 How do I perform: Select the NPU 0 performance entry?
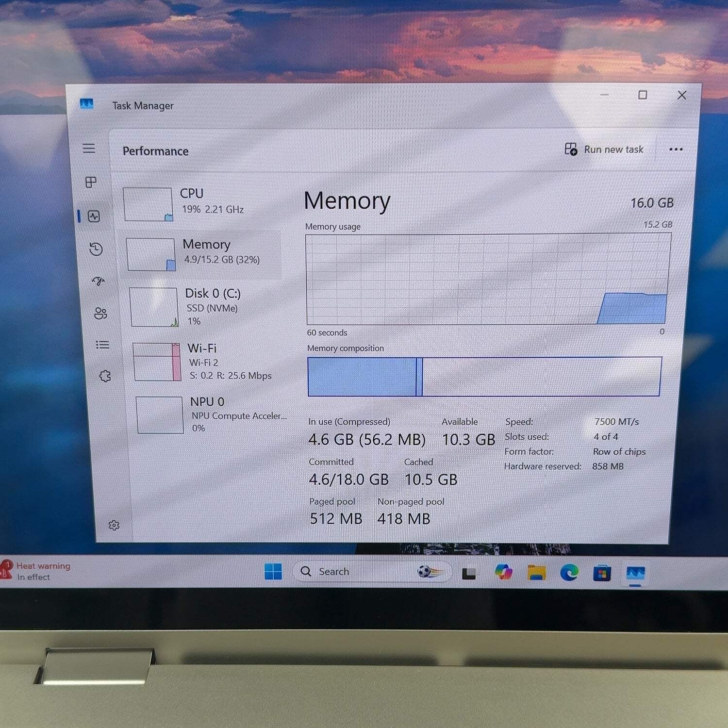212,415
